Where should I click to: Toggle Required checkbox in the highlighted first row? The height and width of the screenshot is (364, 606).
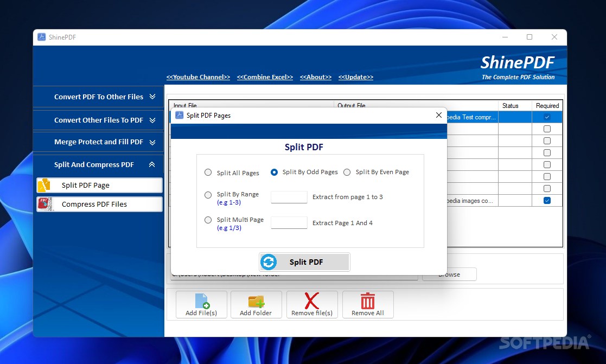pyautogui.click(x=547, y=117)
